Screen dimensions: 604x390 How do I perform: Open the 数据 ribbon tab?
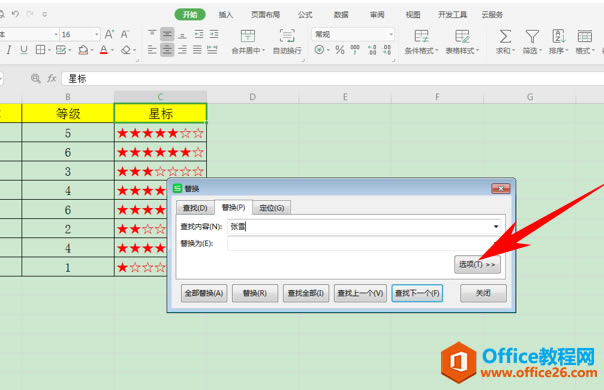coord(341,15)
